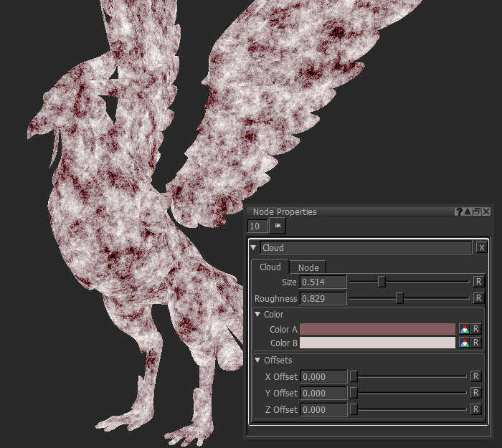Collapse the Cloud node section
This screenshot has width=502, height=448.
(x=254, y=248)
